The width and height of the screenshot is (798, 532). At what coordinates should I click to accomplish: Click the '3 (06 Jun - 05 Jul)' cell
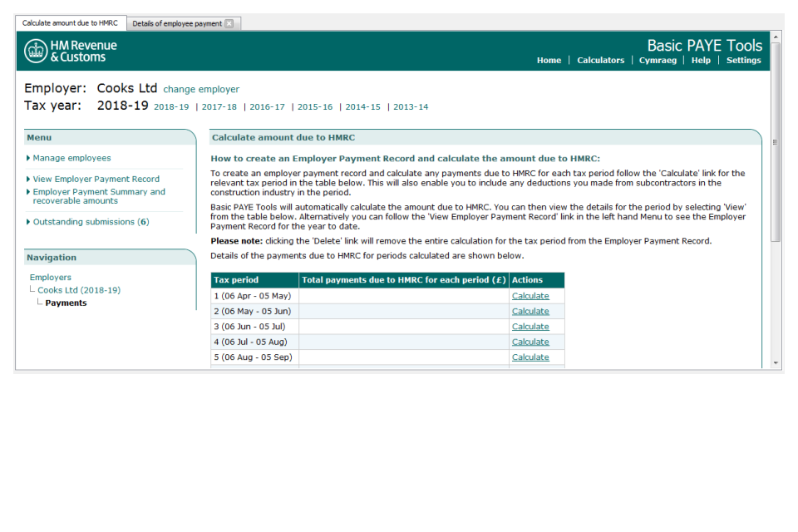pos(255,327)
